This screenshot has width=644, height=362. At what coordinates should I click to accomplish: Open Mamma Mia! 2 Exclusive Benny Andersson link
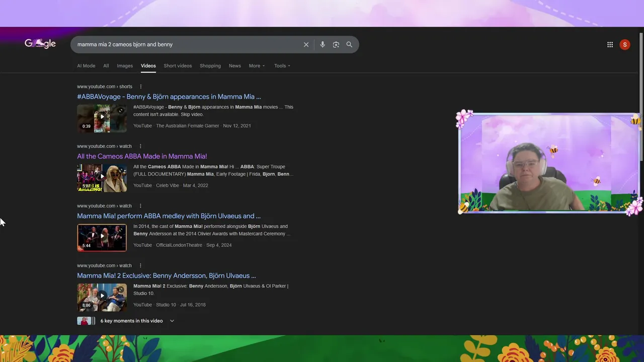click(167, 276)
